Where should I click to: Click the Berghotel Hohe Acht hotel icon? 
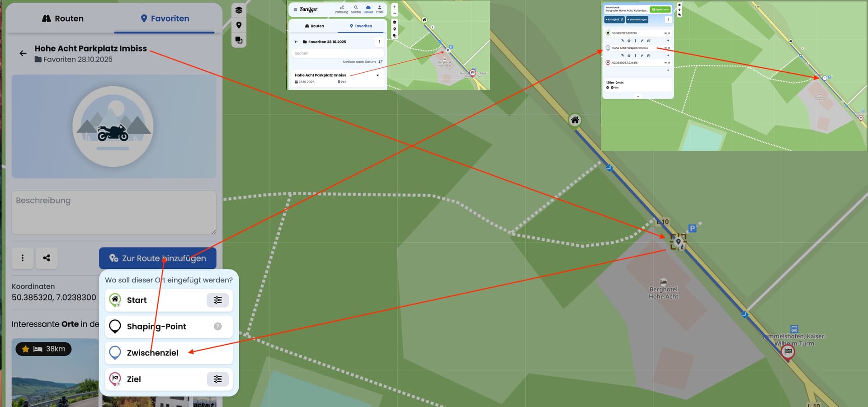663,282
